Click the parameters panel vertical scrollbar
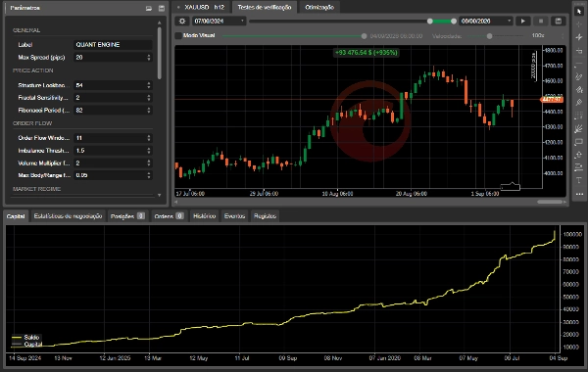Screen dimensions: 588x372 [160, 53]
